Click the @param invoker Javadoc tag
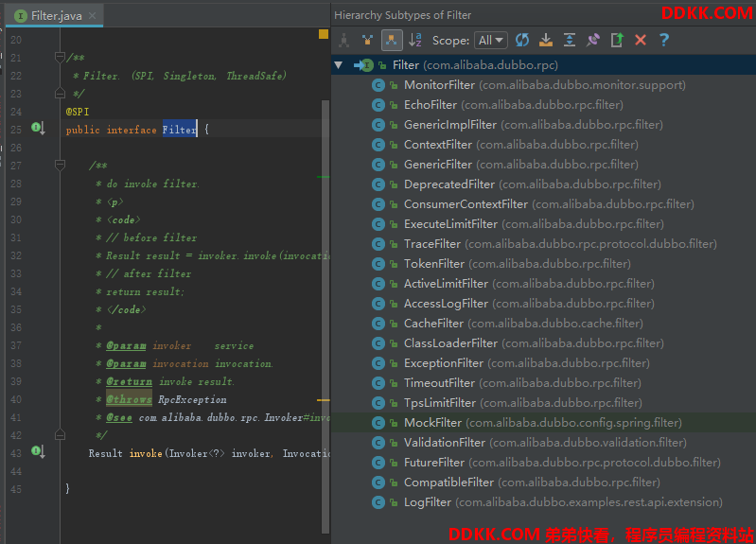The width and height of the screenshot is (756, 544). (126, 345)
